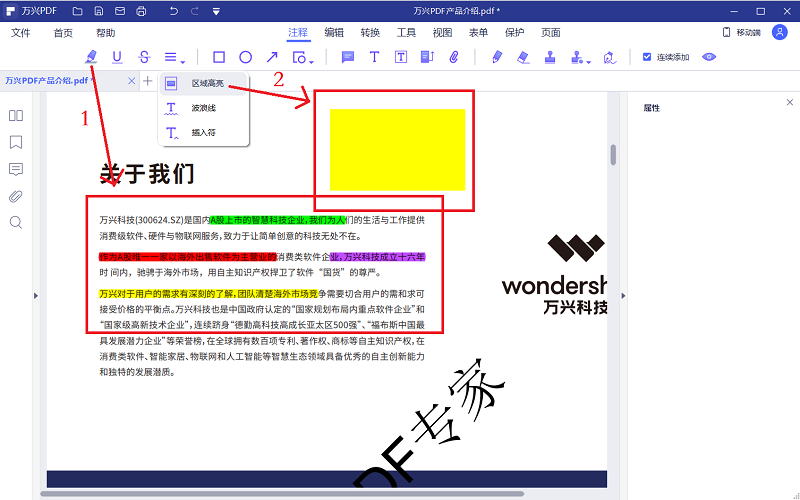Switch to the 编辑 ribbon tab
Screen dimensions: 800x500
[x=334, y=33]
